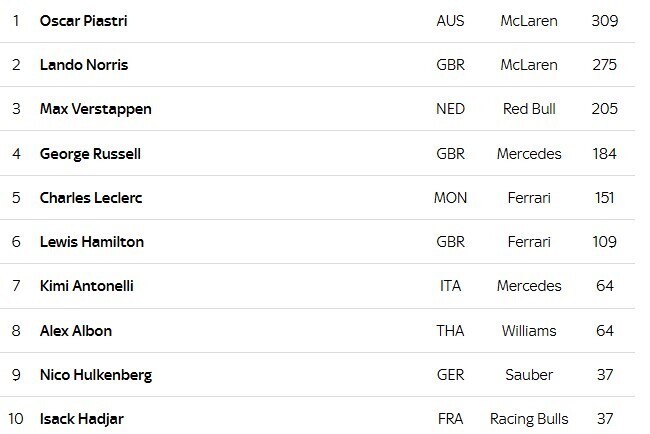Click Lewis Hamilton's name

click(92, 242)
